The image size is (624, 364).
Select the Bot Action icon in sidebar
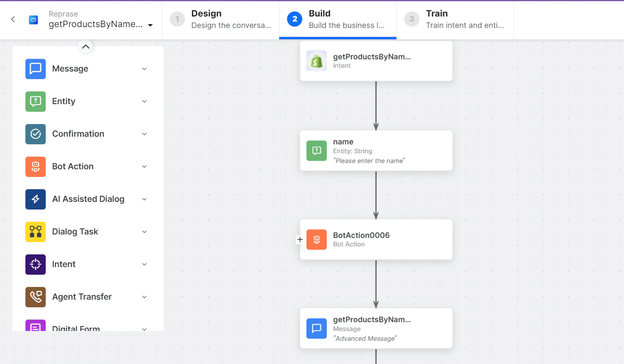coord(36,167)
